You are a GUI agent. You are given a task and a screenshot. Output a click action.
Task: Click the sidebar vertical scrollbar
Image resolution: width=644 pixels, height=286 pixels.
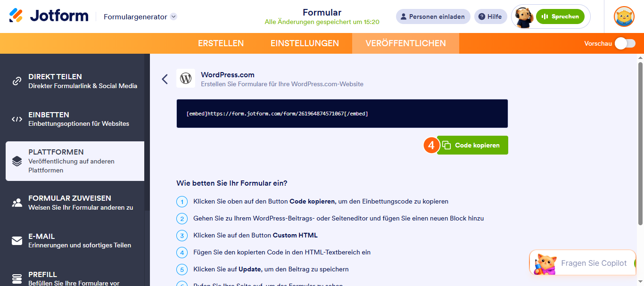click(147, 132)
